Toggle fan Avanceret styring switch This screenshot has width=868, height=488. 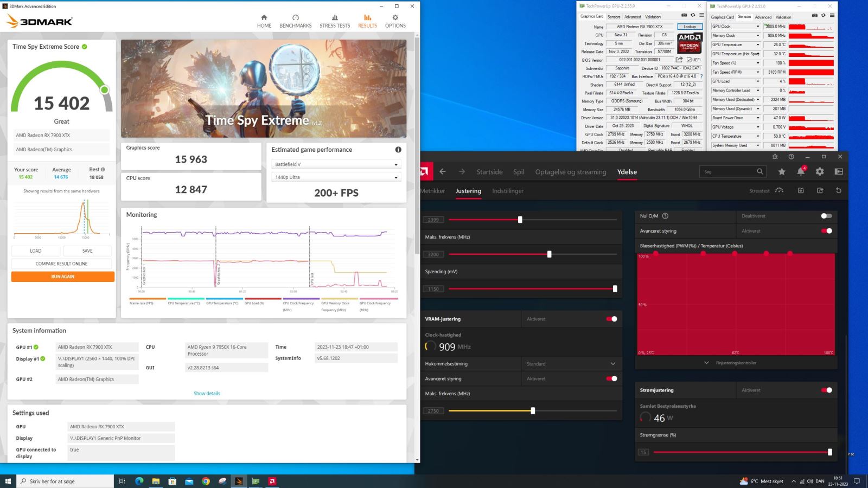coord(826,231)
